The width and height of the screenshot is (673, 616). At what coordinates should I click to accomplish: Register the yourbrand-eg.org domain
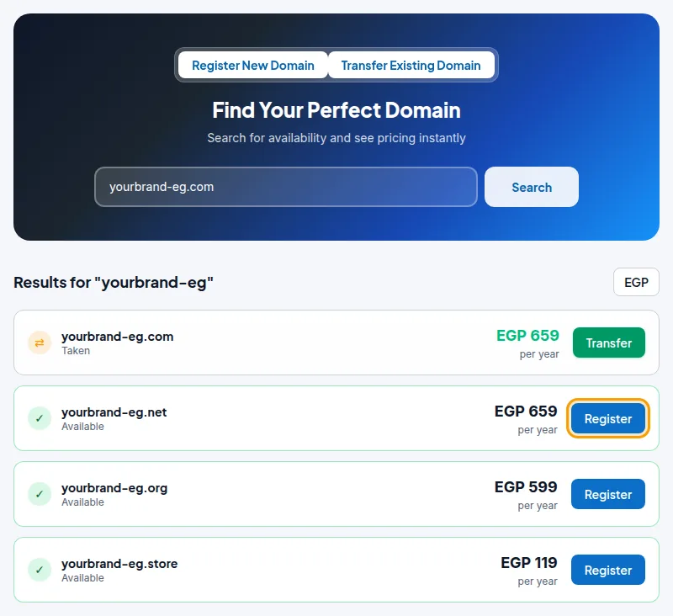pyautogui.click(x=607, y=494)
